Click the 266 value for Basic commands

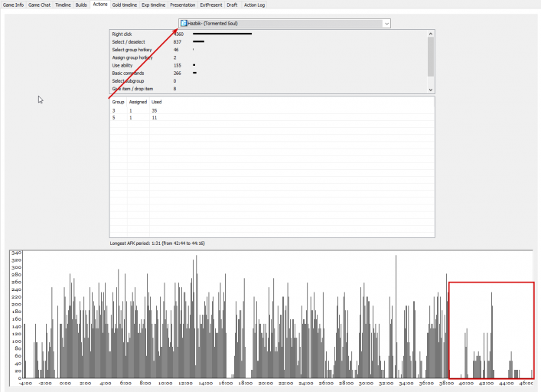178,73
